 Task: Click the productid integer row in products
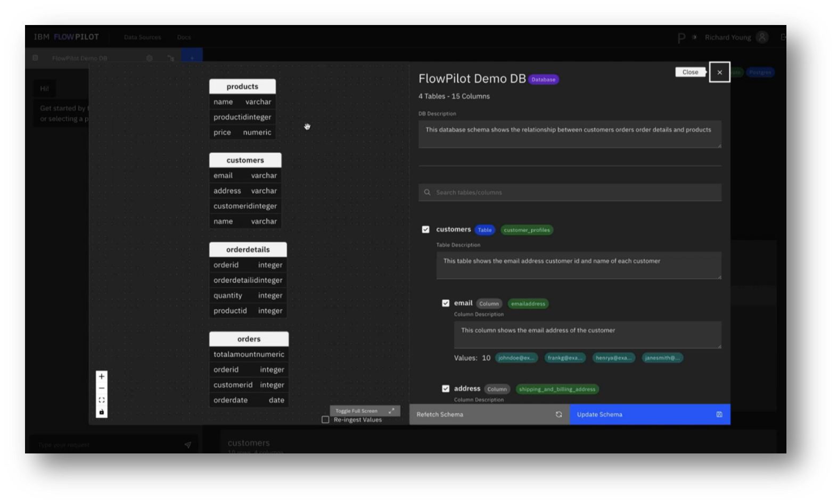tap(242, 117)
